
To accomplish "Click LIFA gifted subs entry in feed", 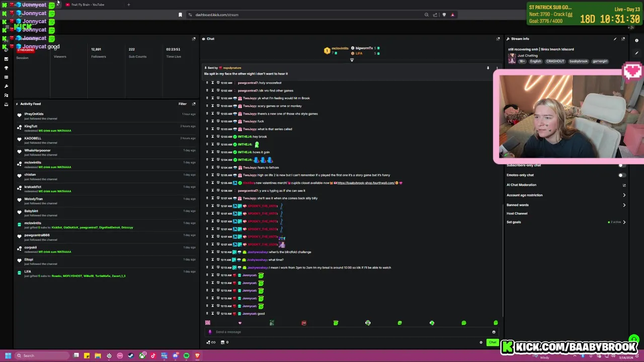I will coord(106,274).
